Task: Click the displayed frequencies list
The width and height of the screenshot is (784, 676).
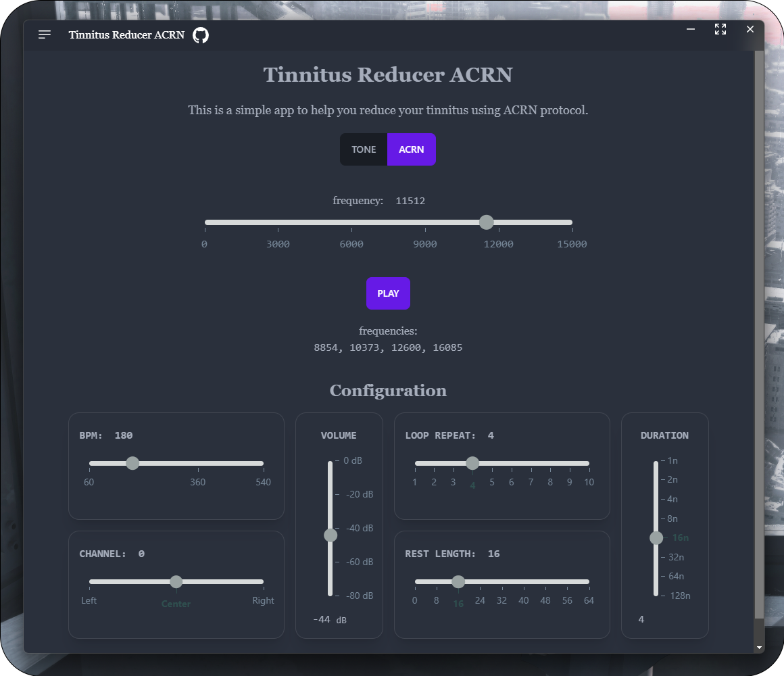Action: coord(388,347)
